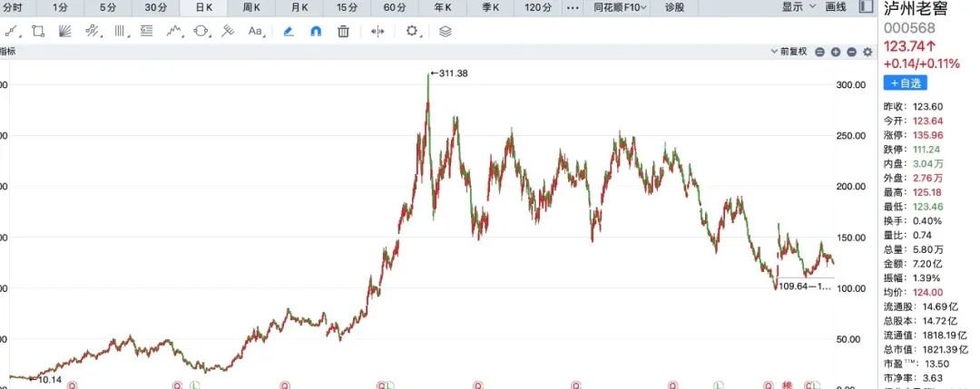The image size is (980, 389).
Task: Switch to the 60分 period tab
Action: 395,7
